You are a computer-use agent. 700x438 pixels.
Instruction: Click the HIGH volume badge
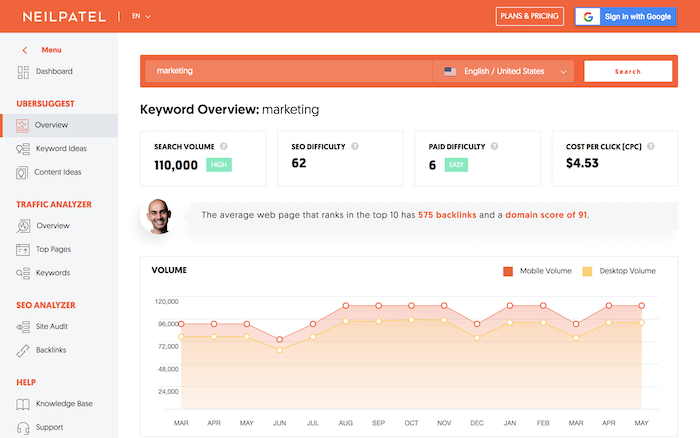click(x=219, y=165)
